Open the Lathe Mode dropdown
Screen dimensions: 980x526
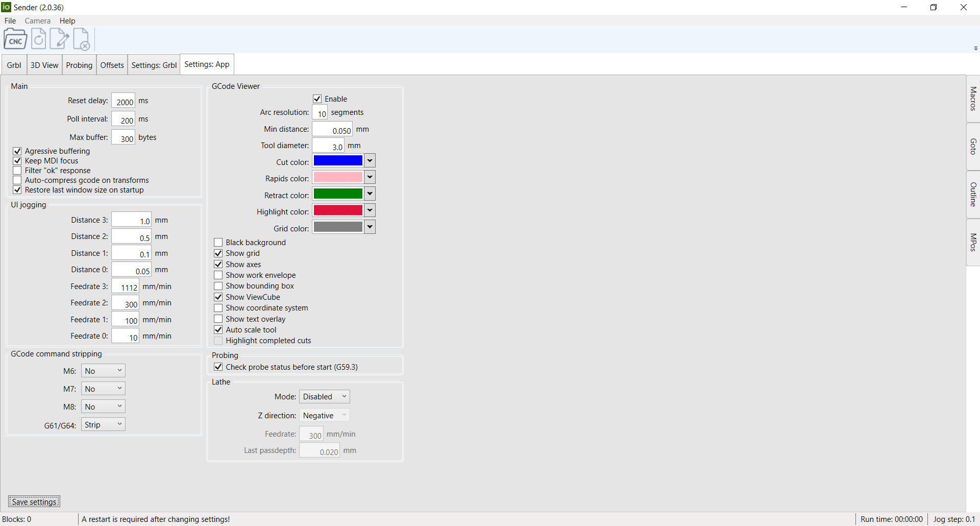pyautogui.click(x=324, y=397)
